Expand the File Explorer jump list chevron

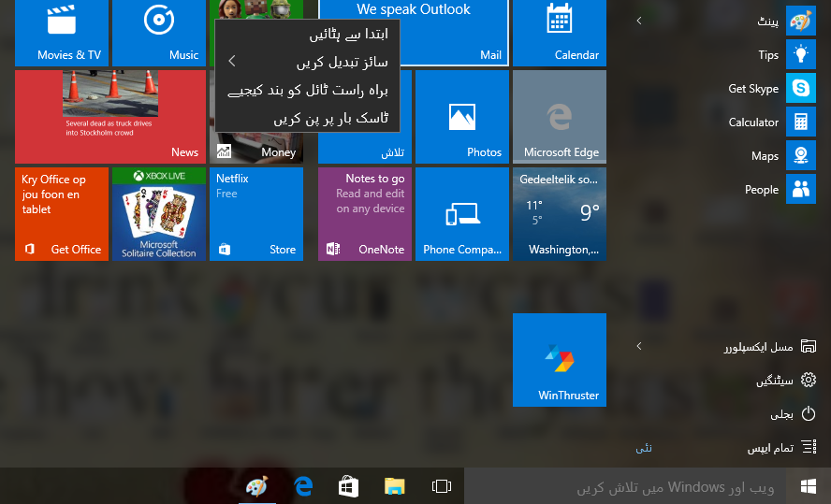(x=639, y=346)
